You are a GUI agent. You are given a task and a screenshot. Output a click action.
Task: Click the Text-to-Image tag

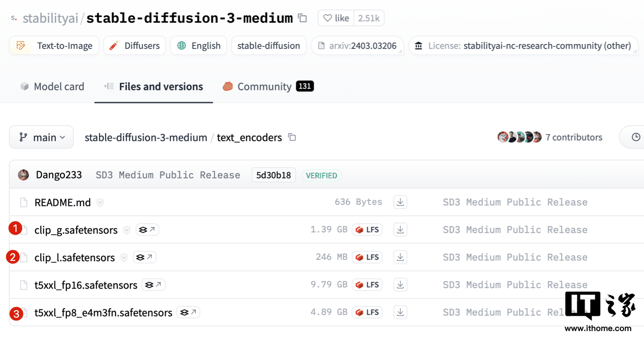click(54, 46)
